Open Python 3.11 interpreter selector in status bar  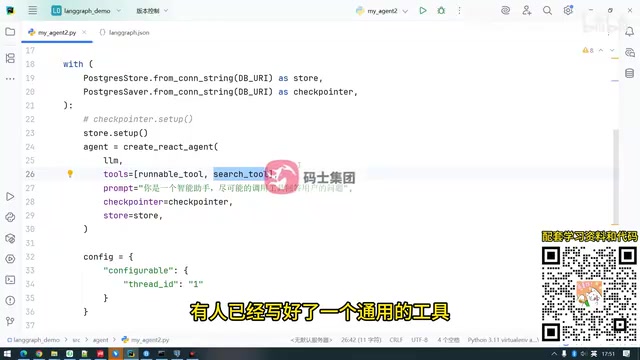503,340
